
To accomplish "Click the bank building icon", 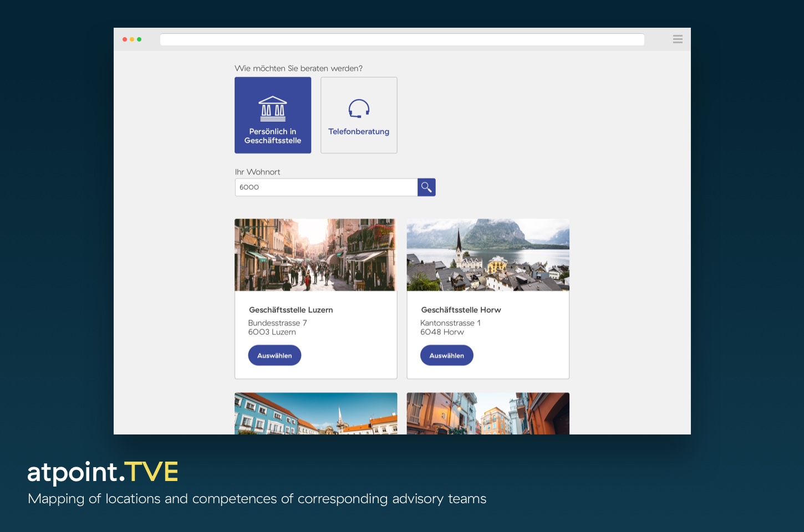I will [273, 109].
